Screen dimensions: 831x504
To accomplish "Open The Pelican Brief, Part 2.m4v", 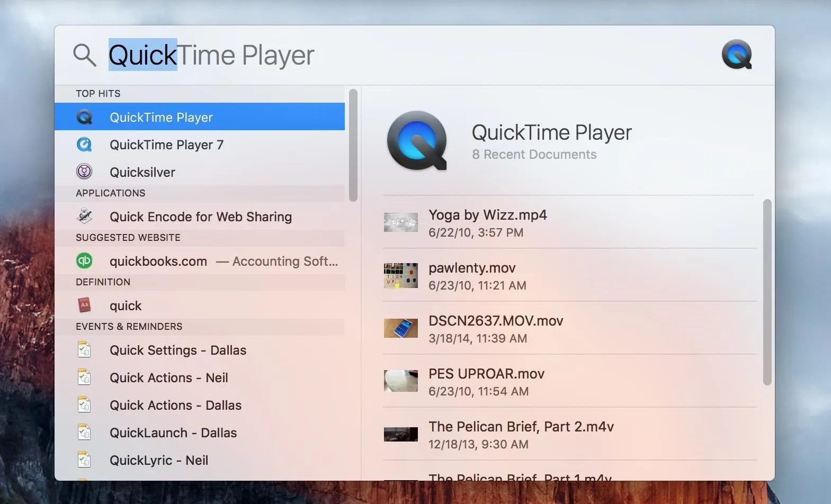I will pos(569,434).
